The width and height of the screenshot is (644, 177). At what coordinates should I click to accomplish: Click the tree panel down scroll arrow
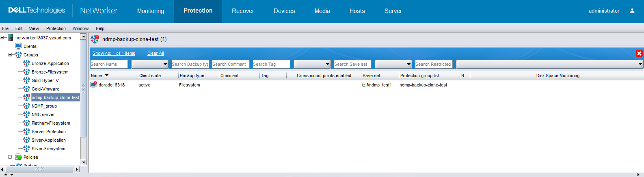click(x=84, y=162)
